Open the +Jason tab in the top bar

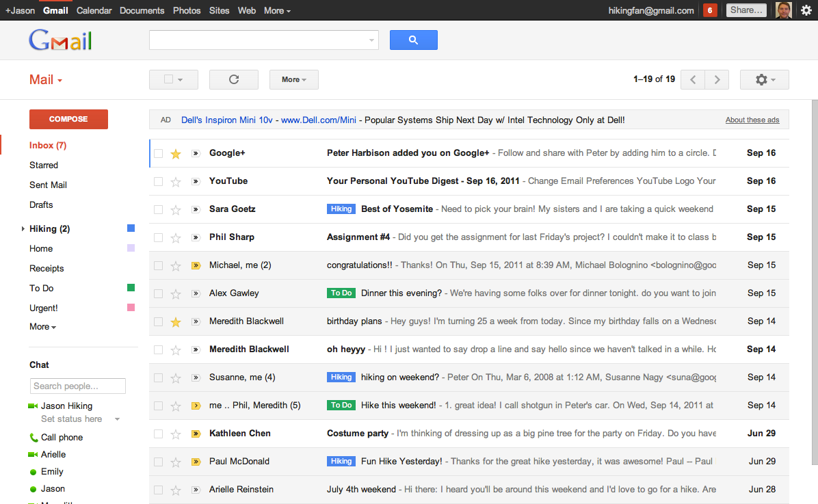[21, 10]
